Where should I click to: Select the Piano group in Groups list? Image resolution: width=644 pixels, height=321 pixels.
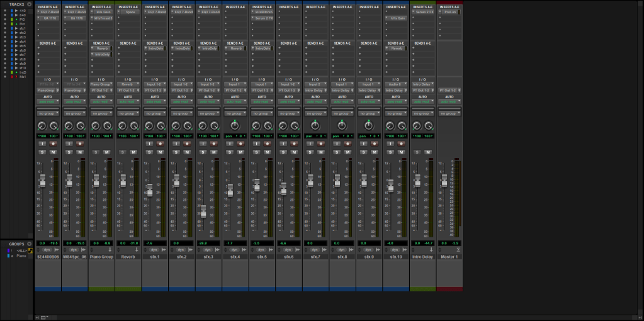(x=21, y=256)
